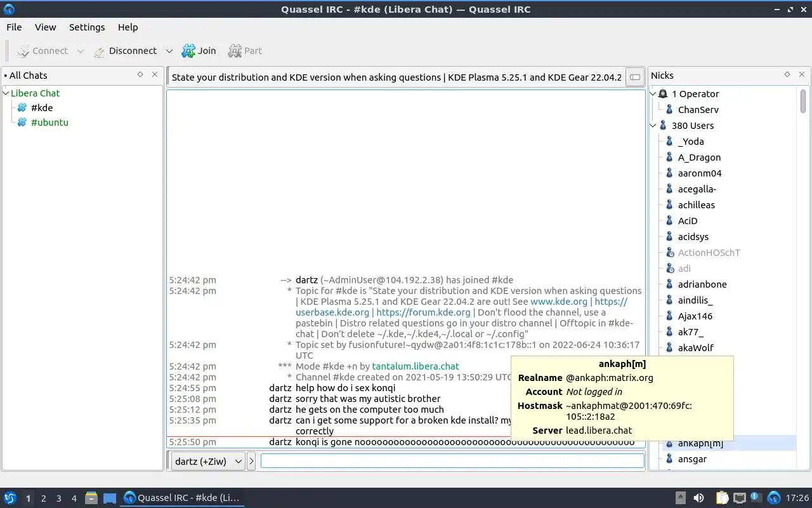Click the network tray icon

click(x=739, y=498)
